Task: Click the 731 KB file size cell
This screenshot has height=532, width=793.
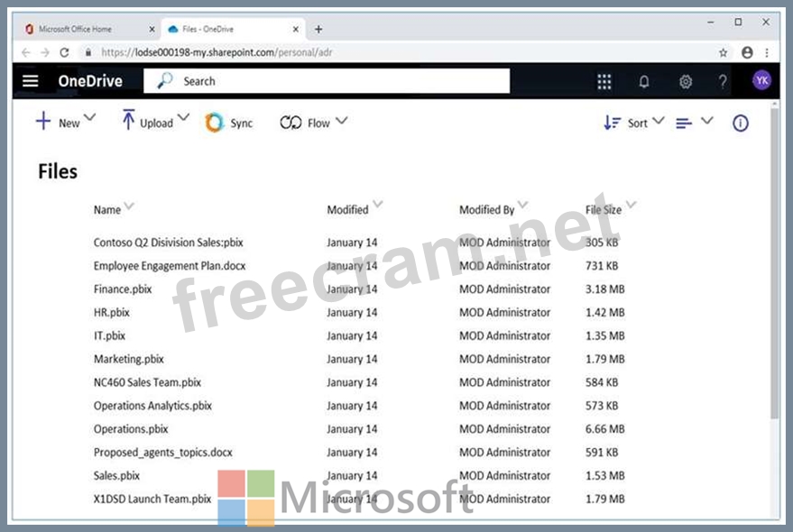Action: tap(602, 265)
